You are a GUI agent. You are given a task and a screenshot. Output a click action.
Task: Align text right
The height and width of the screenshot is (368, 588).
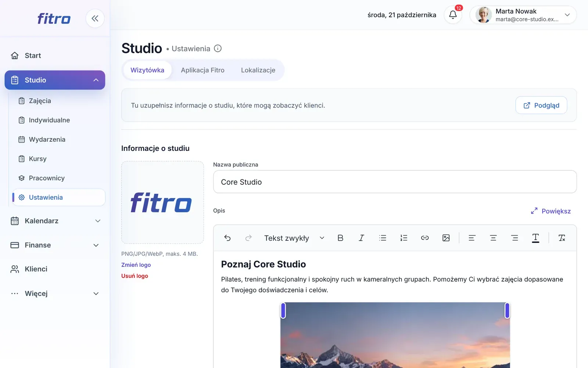click(514, 238)
